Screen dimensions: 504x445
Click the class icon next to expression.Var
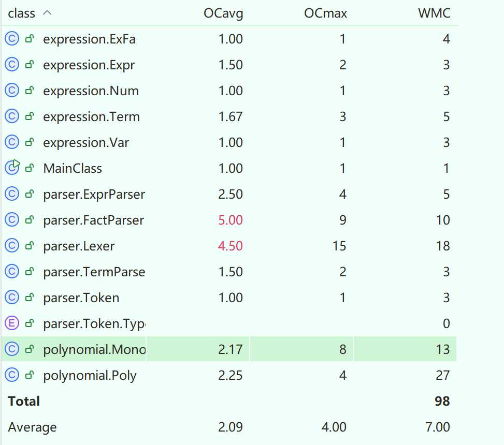[12, 142]
